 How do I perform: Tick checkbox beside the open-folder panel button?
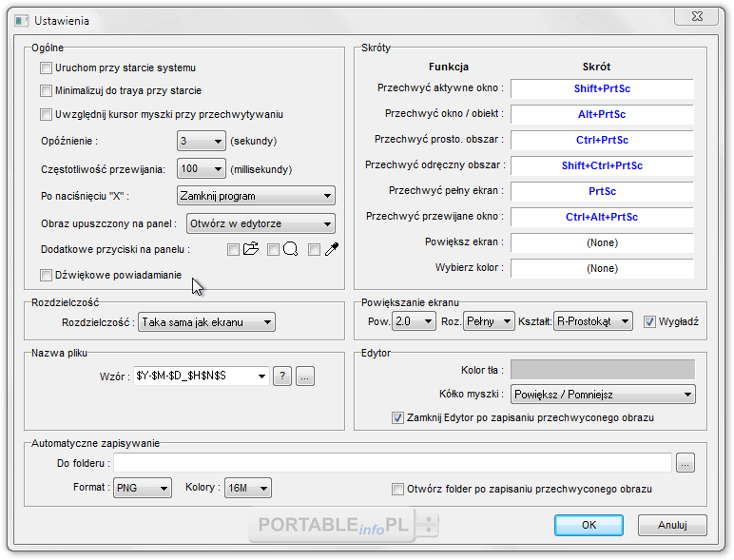tap(233, 249)
